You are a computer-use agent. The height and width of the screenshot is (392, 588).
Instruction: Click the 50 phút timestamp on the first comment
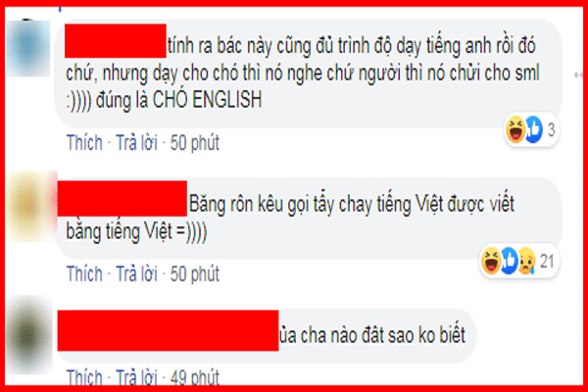pos(195,143)
